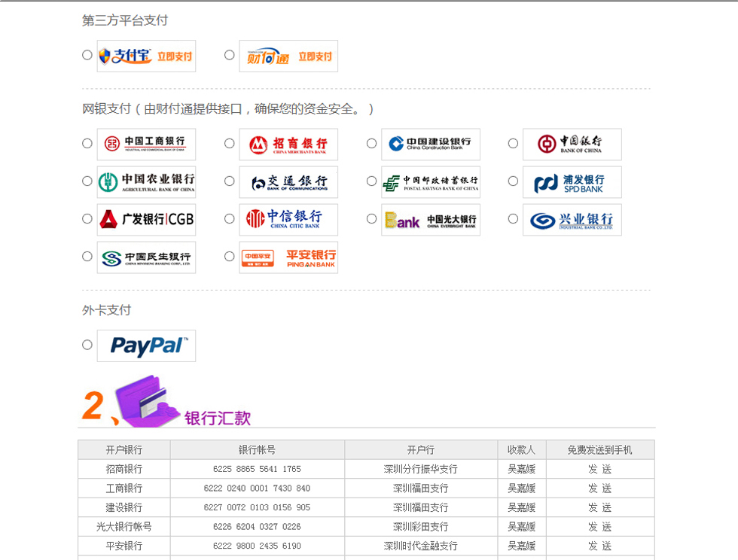The image size is (738, 560).
Task: Click the 中国工商银行 ICBC logo
Action: (146, 145)
